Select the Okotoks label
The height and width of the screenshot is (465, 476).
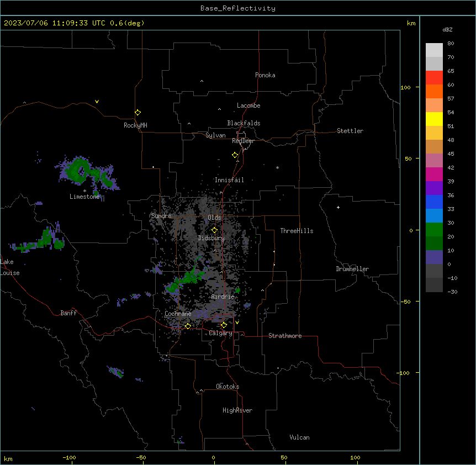[x=228, y=387]
